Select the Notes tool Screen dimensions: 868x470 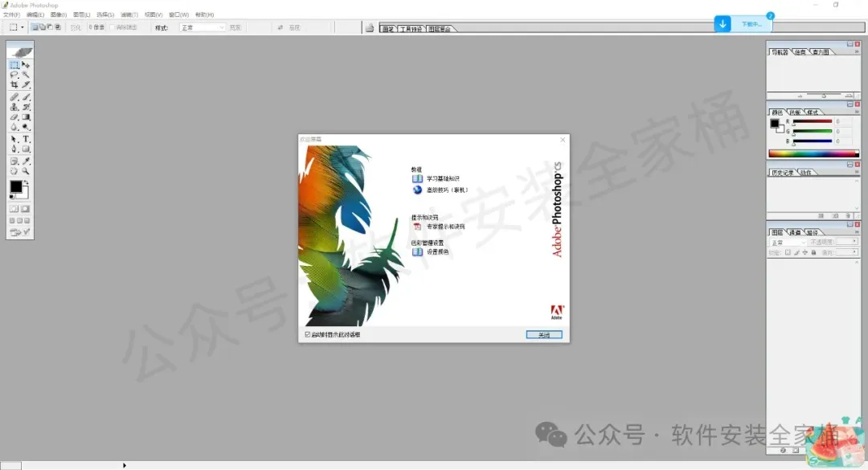[x=14, y=161]
